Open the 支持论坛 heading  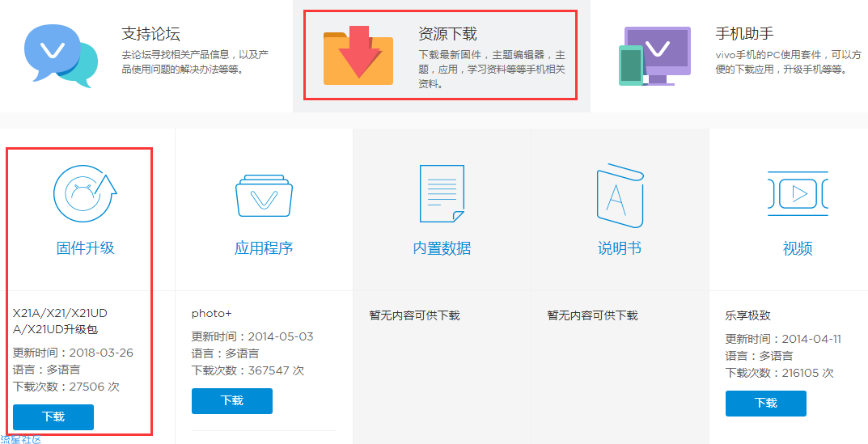(150, 34)
